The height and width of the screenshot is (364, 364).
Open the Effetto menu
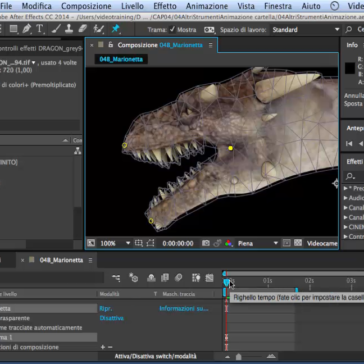165,6
